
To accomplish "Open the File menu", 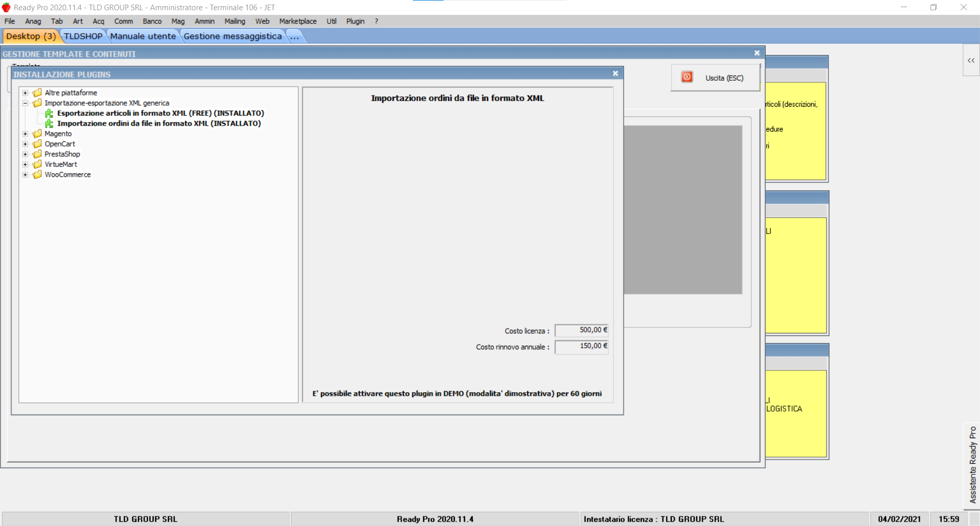I will coord(10,21).
